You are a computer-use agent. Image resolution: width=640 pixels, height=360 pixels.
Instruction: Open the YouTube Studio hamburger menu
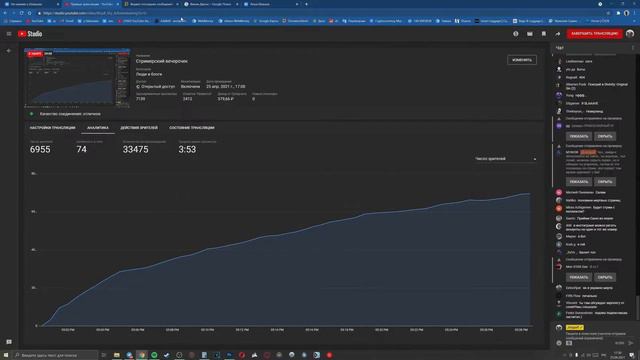coord(9,34)
